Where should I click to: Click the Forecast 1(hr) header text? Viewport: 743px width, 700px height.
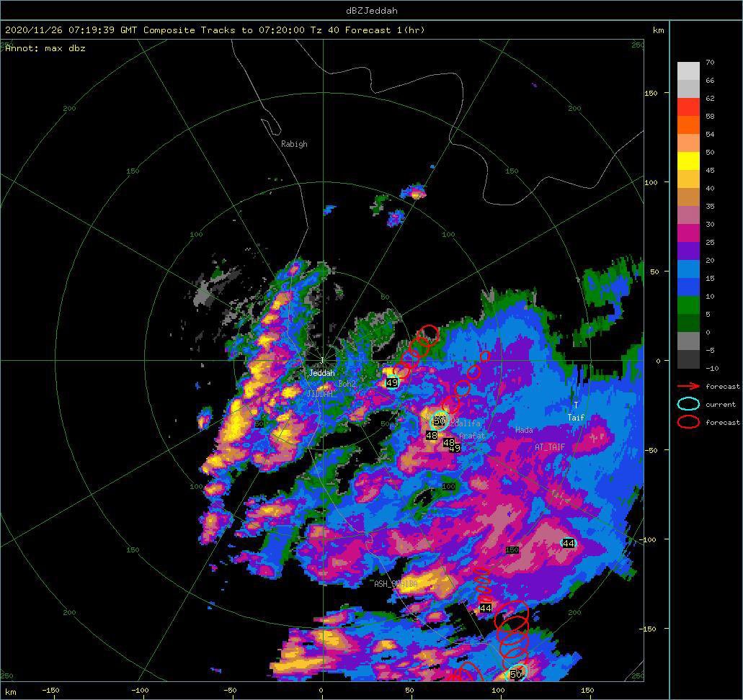pyautogui.click(x=385, y=30)
